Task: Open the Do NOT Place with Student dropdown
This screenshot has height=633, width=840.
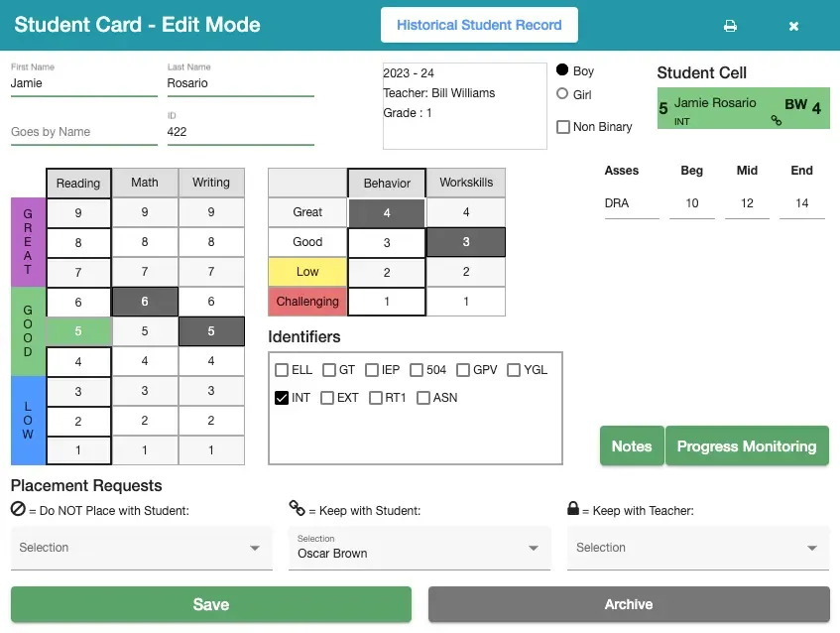Action: pos(142,548)
